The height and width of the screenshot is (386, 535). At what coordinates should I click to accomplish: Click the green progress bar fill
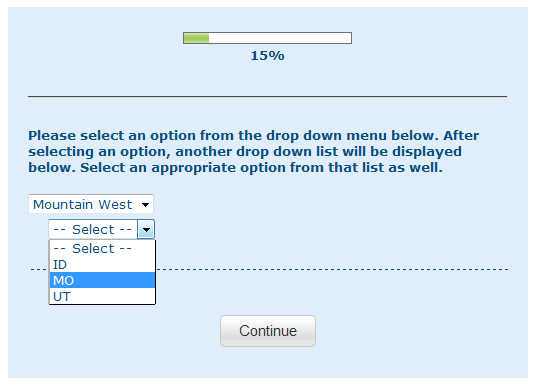tap(196, 38)
